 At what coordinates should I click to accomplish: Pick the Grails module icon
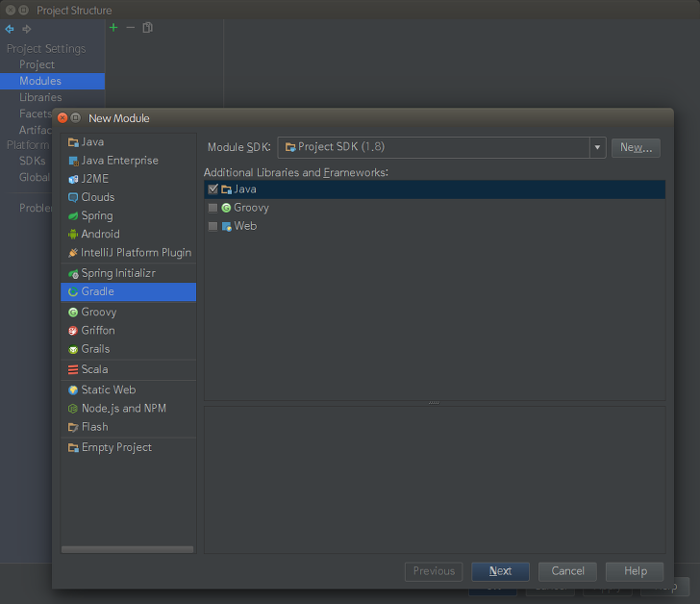[73, 349]
